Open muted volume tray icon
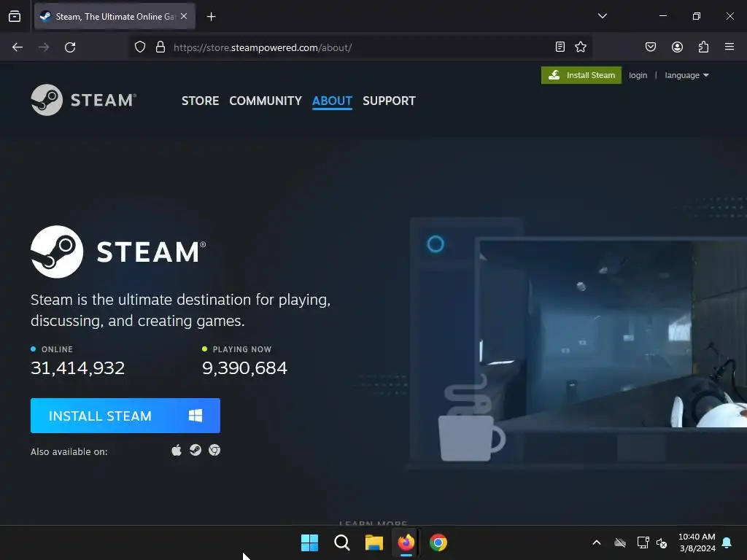 [x=661, y=542]
